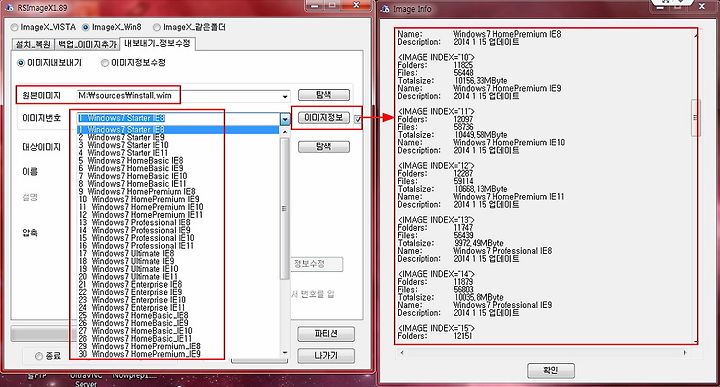Toggle checkbox next to 이미지정보 button
This screenshot has width=720, height=387.
tap(358, 119)
